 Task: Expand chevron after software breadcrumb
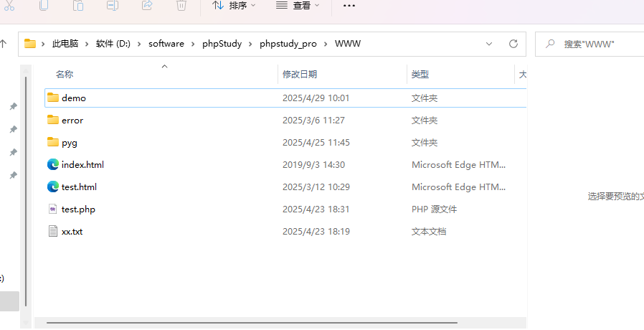[193, 44]
